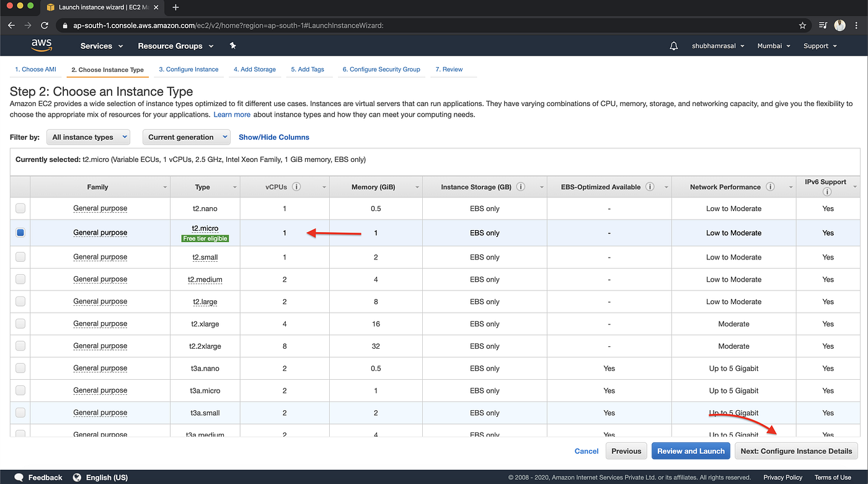
Task: Click the info icon beside EBS-Optimized Available
Action: pos(650,186)
